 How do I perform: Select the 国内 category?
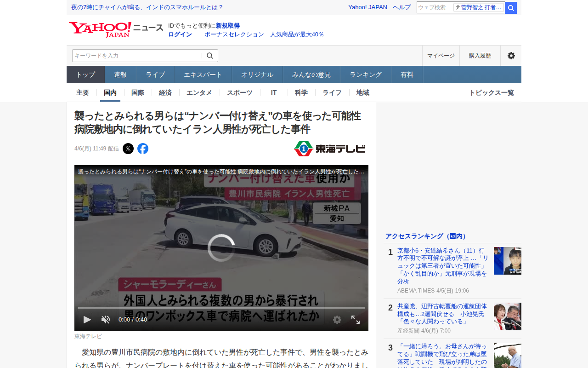pos(110,92)
